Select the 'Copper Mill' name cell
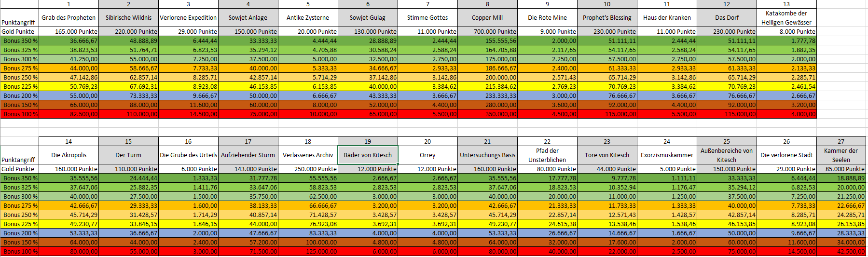The width and height of the screenshot is (868, 257). (487, 18)
